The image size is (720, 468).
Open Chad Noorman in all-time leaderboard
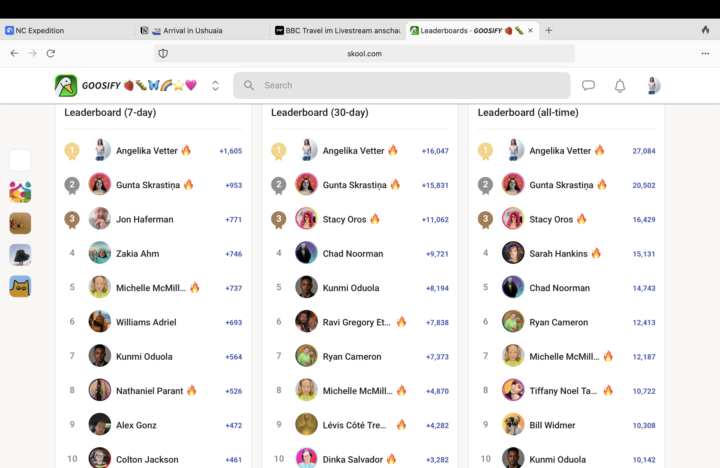[x=559, y=288]
